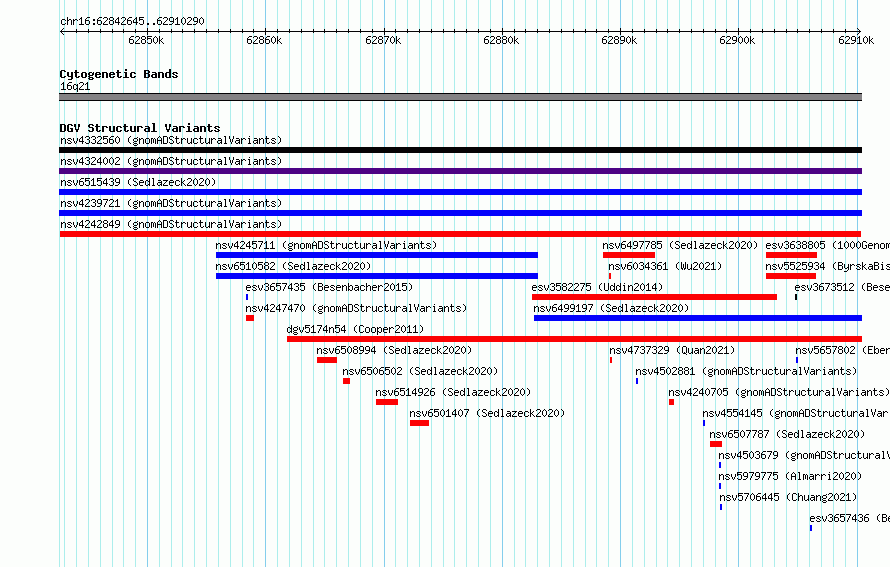Click the red nsv6501407 variant bar

(x=419, y=423)
